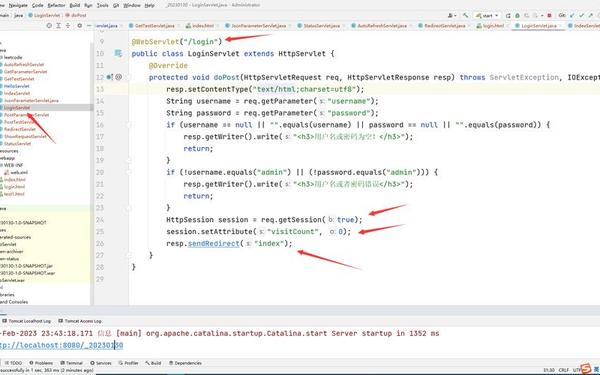Select web.xml in the project tree
The height and width of the screenshot is (375, 600).
click(19, 173)
